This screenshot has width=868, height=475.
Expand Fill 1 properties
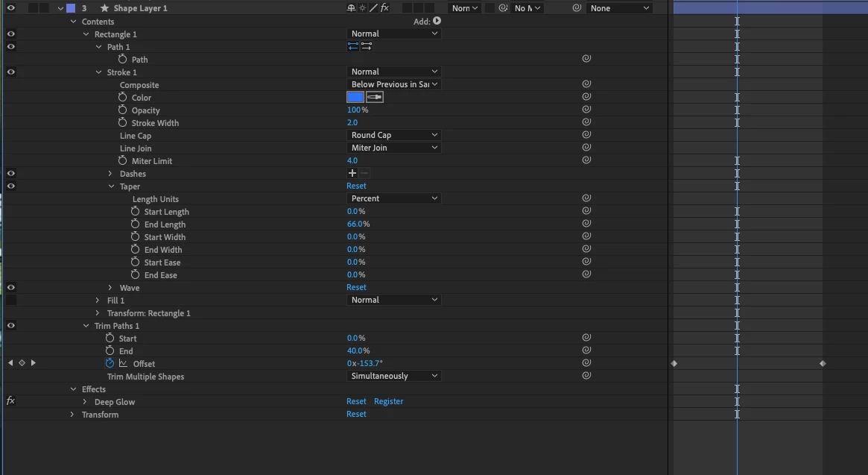[x=98, y=300]
